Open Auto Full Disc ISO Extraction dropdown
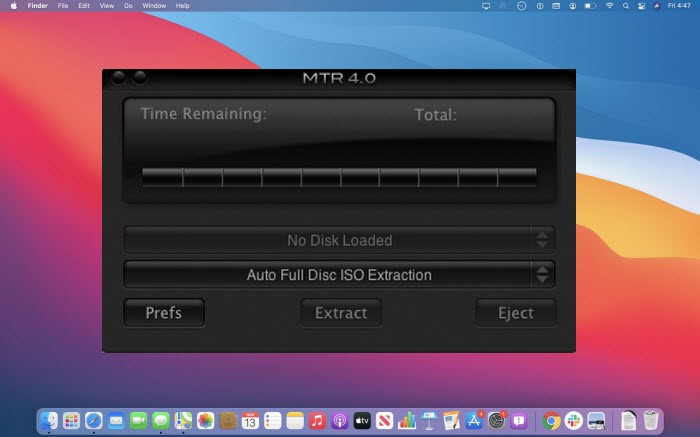700x437 pixels. pyautogui.click(x=339, y=275)
